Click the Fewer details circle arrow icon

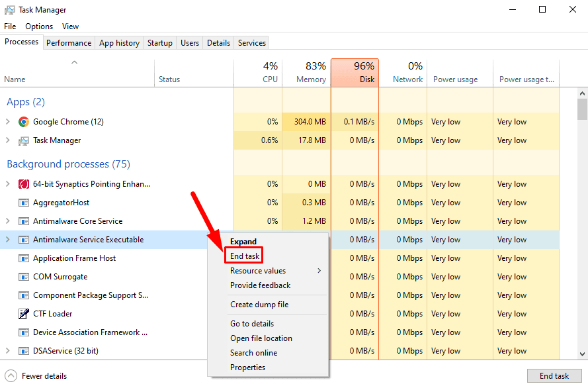pos(11,375)
